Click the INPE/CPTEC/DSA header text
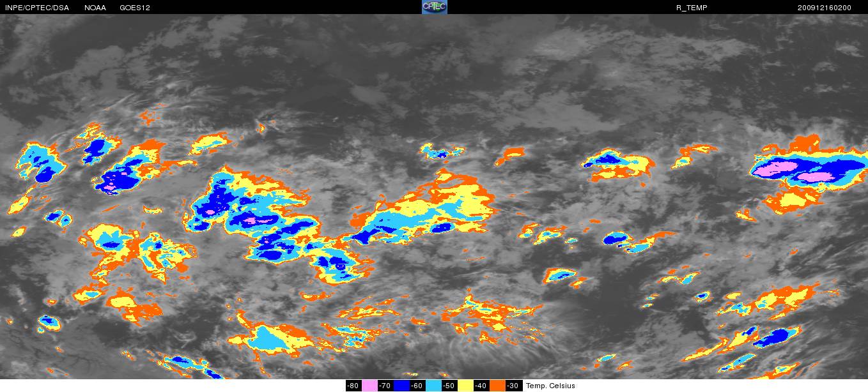The width and height of the screenshot is (868, 392). tap(37, 8)
